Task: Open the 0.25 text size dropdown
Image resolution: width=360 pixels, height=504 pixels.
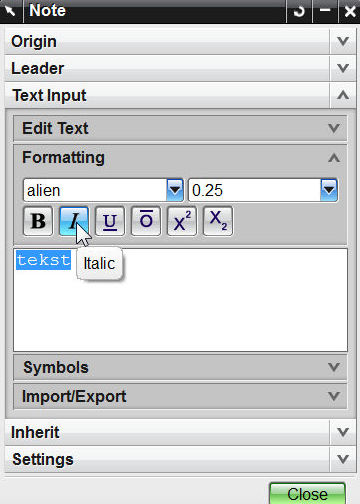Action: pyautogui.click(x=329, y=190)
